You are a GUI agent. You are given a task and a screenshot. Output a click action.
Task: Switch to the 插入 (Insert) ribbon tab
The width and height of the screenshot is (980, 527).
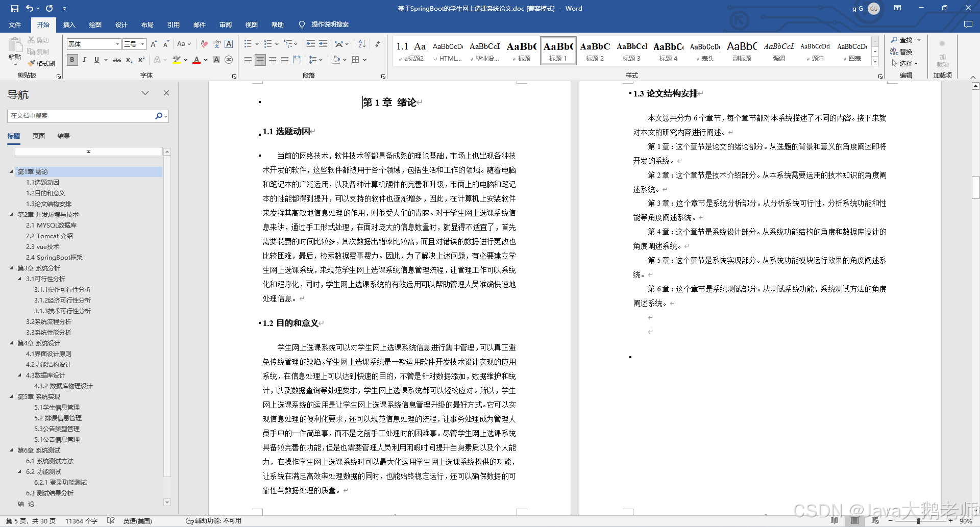tap(69, 24)
